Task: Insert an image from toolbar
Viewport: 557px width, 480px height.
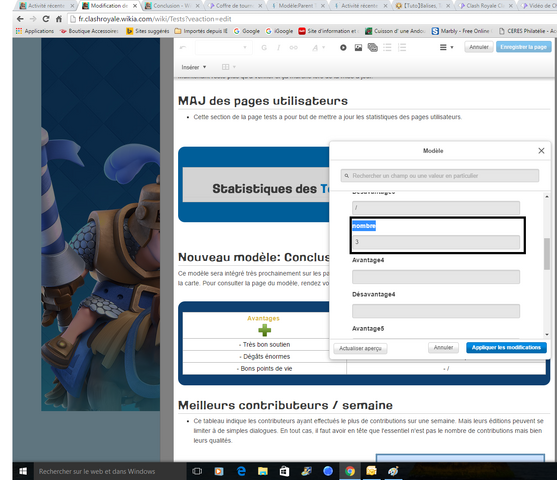Action: pyautogui.click(x=358, y=47)
